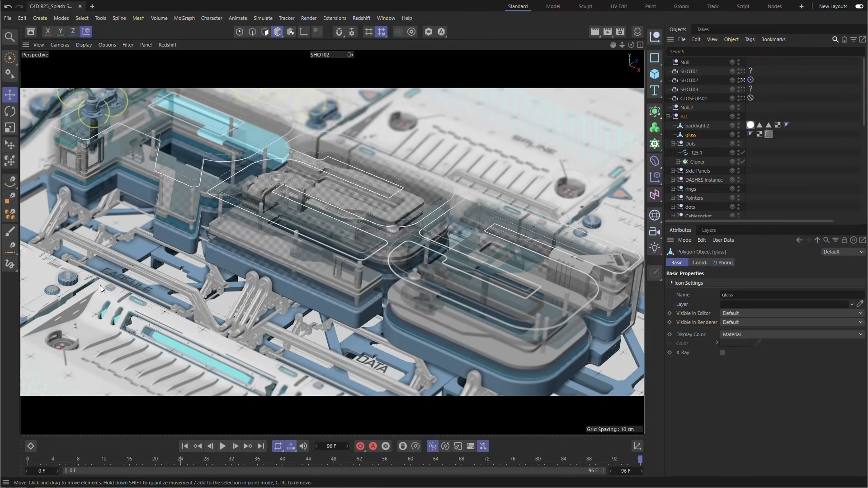Toggle visibility of glass object
The height and width of the screenshot is (488, 868).
[739, 133]
